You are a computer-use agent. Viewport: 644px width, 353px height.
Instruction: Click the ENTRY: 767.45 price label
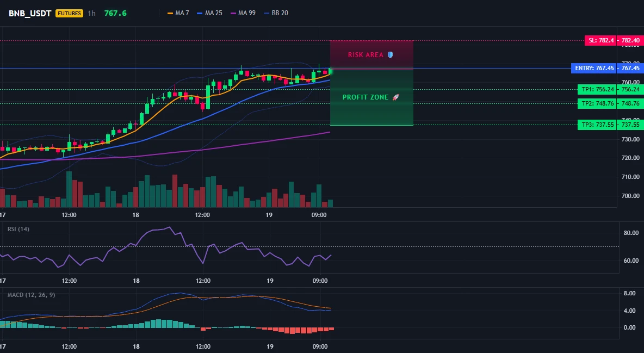click(x=594, y=68)
